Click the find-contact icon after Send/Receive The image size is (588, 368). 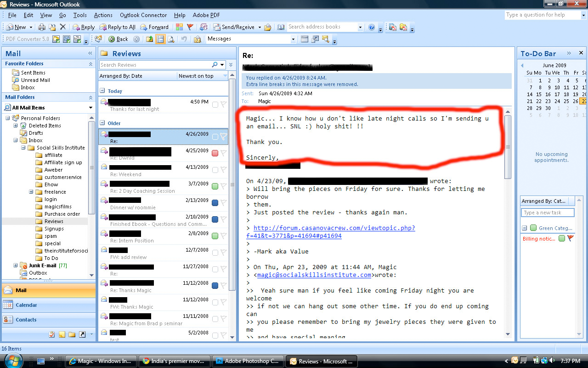tap(267, 27)
